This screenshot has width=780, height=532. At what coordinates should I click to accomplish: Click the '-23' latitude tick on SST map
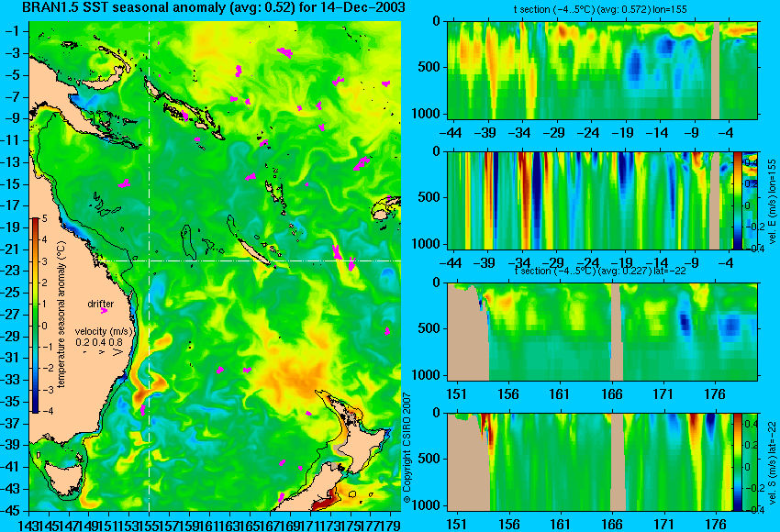11,271
